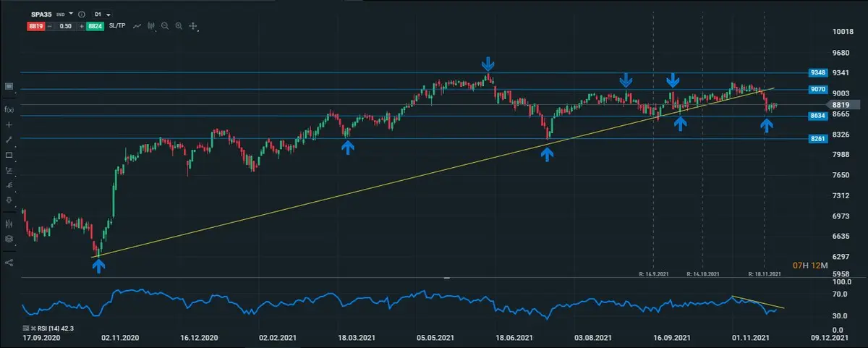Click the 0.50 volume input field
Image resolution: width=868 pixels, height=348 pixels.
[x=65, y=26]
